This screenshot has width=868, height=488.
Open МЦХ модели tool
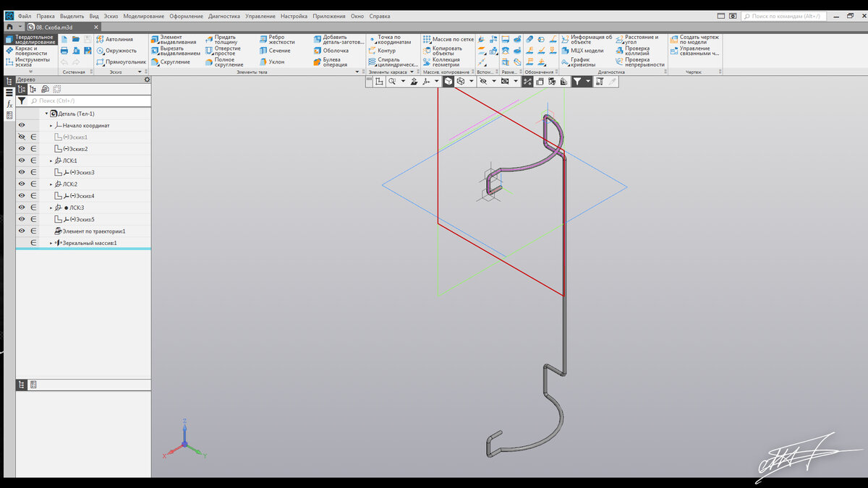pyautogui.click(x=582, y=51)
